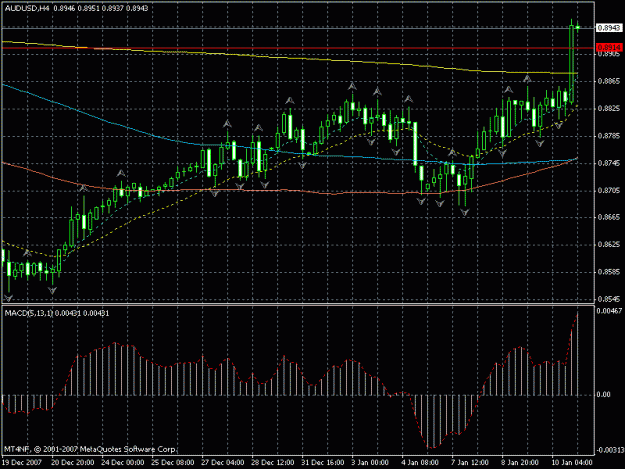Screen dimensions: 625x469
Task: Click the 0.8825 price scale value
Action: click(609, 108)
